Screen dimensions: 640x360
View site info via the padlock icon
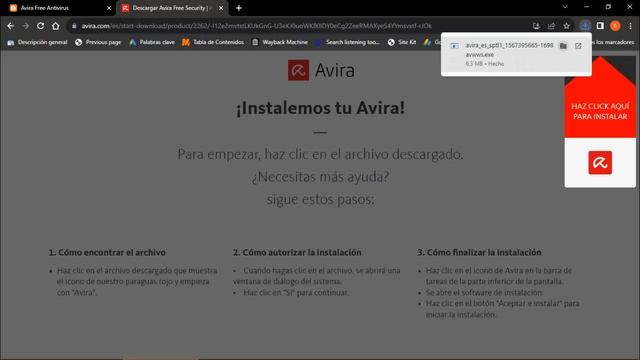pyautogui.click(x=74, y=26)
